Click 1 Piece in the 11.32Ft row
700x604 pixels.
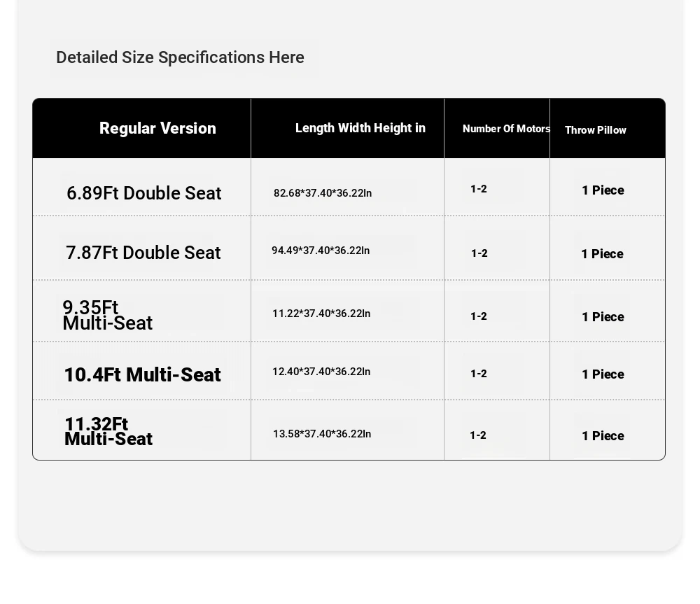603,436
